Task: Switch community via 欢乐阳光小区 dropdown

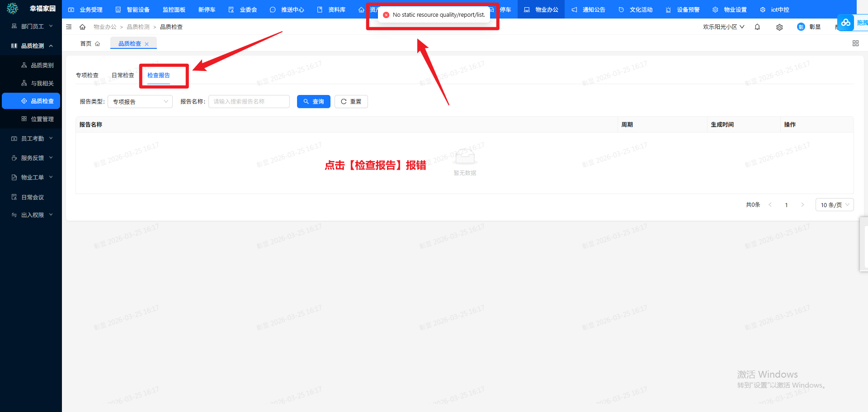Action: point(723,27)
